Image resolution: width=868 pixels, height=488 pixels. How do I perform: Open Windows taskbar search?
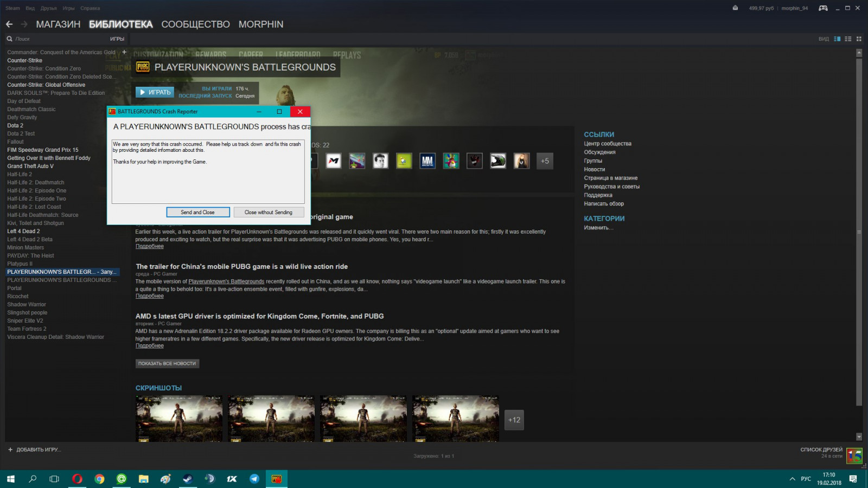[x=33, y=479]
